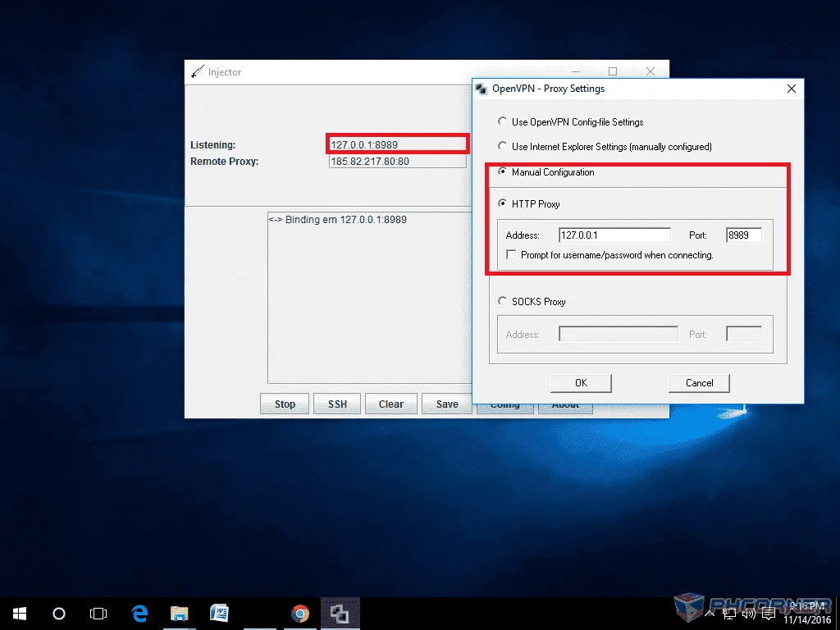The image size is (840, 630).
Task: Open the Windows Start menu
Action: point(20,614)
